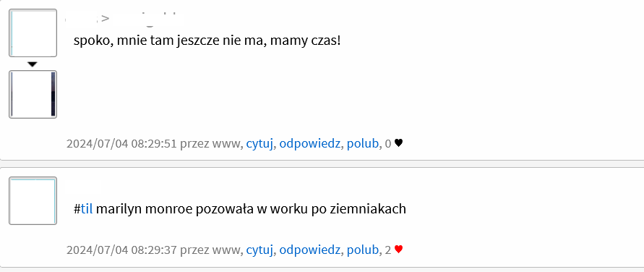
Task: Click the 2024/07/04 08:29:37 timestamp
Action: coord(121,250)
